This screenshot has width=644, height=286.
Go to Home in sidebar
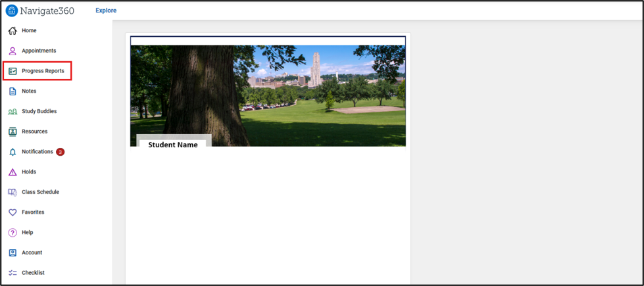29,30
